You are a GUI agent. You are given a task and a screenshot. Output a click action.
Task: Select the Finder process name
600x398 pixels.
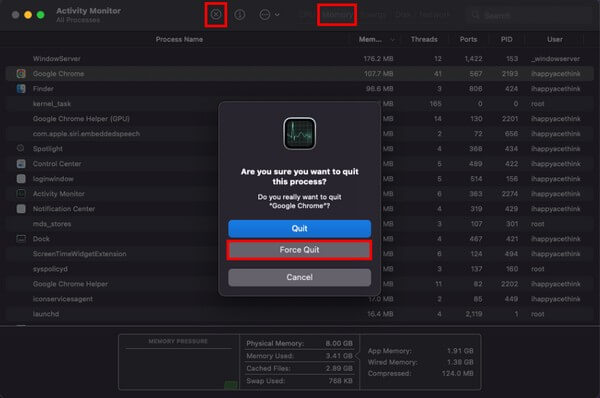coord(43,89)
